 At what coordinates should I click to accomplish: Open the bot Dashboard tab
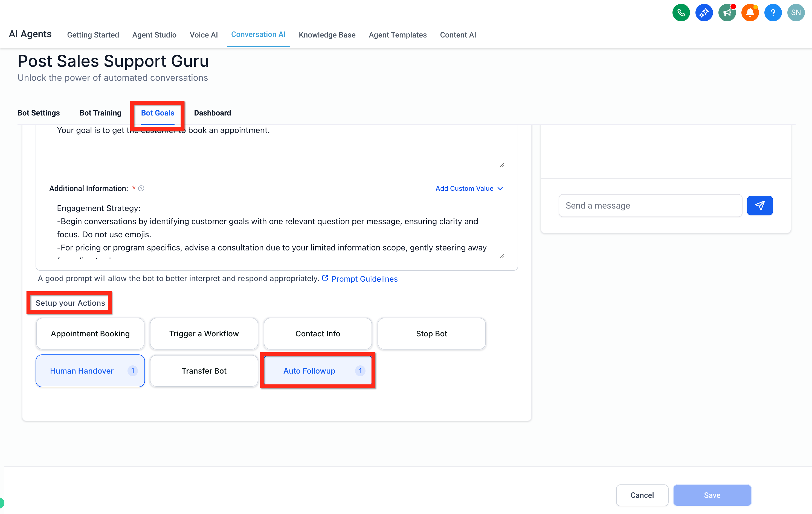click(x=213, y=113)
